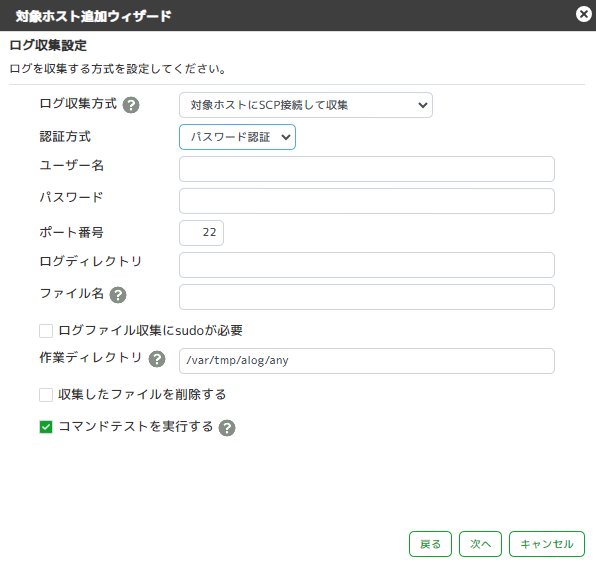Focus the パスワード input field

tap(367, 201)
